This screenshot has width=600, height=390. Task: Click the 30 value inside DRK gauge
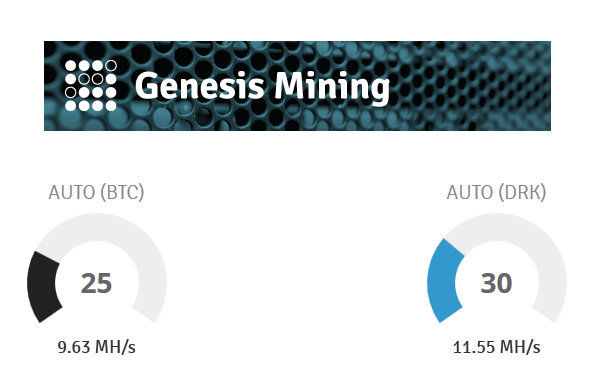click(x=496, y=284)
